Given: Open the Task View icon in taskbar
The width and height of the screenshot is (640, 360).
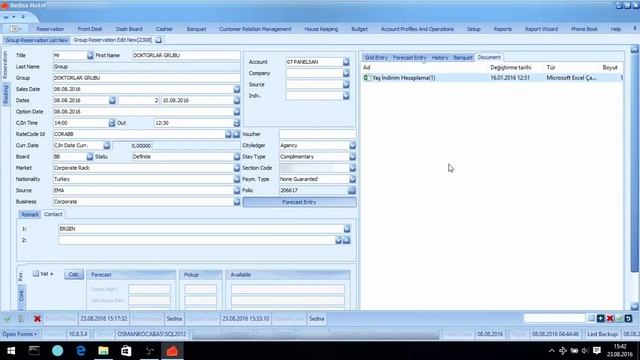Looking at the screenshot, I should click(34, 351).
